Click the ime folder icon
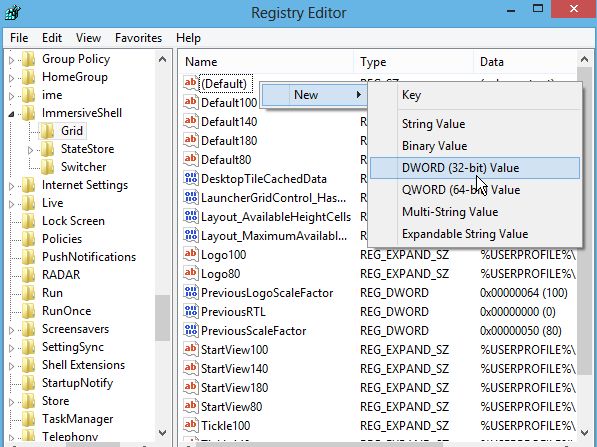This screenshot has width=597, height=447. click(x=29, y=95)
